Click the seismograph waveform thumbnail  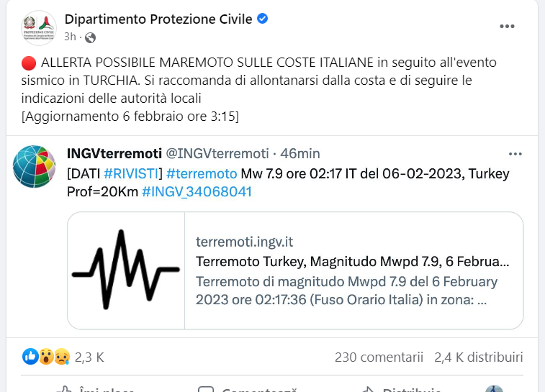pyautogui.click(x=126, y=270)
